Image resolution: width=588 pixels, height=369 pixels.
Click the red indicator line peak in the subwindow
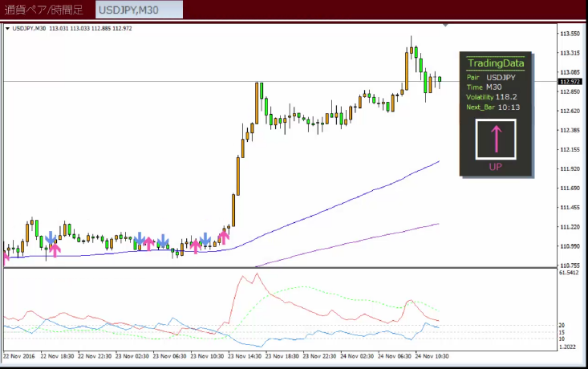[x=256, y=274]
